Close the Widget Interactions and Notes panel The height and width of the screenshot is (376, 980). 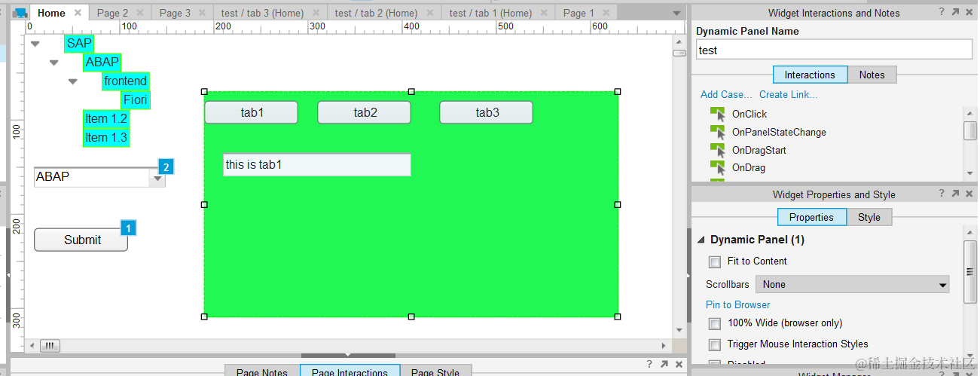[969, 12]
